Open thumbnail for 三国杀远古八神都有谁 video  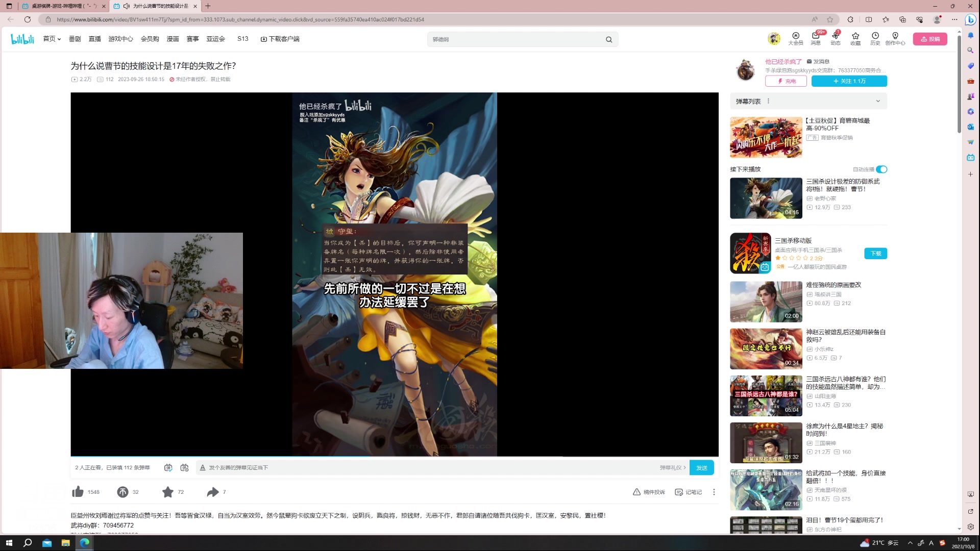pyautogui.click(x=766, y=396)
